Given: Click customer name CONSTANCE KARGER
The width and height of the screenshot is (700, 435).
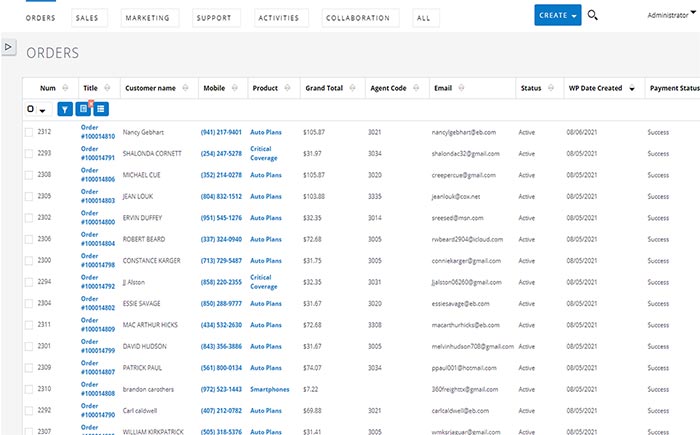Looking at the screenshot, I should point(152,261).
